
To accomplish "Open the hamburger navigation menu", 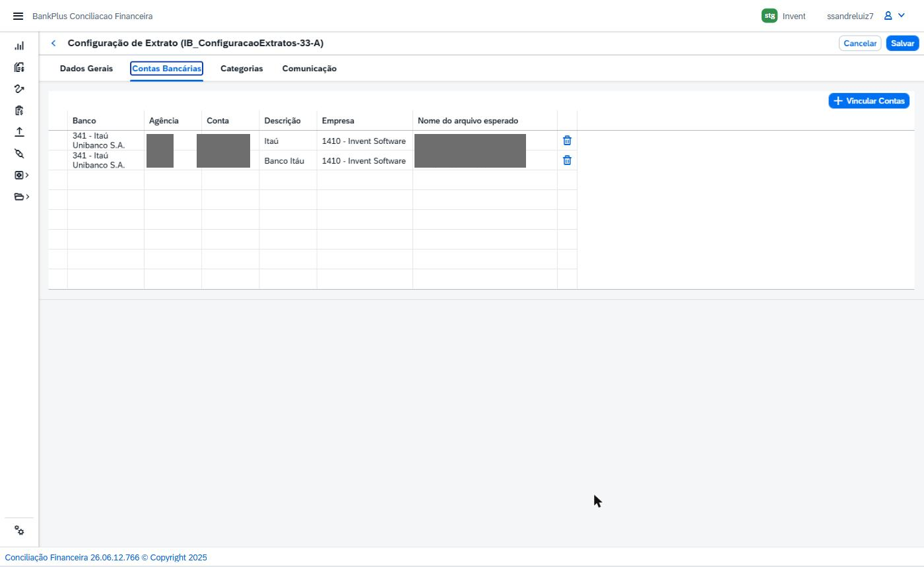I will coord(18,16).
